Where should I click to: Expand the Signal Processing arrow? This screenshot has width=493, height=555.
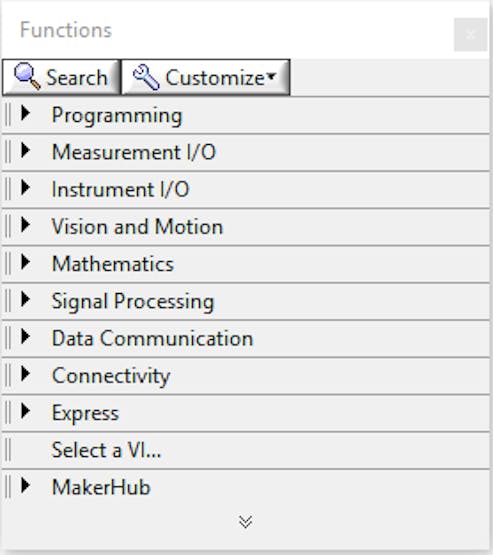tap(25, 299)
